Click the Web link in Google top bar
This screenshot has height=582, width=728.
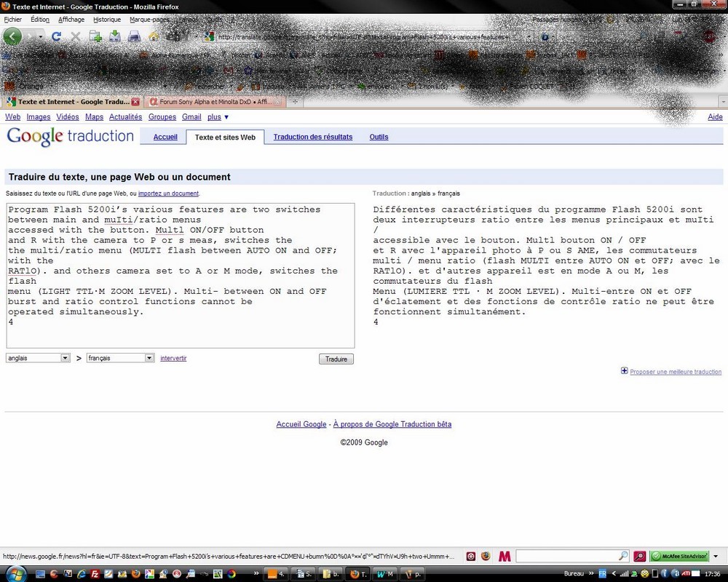click(x=12, y=117)
